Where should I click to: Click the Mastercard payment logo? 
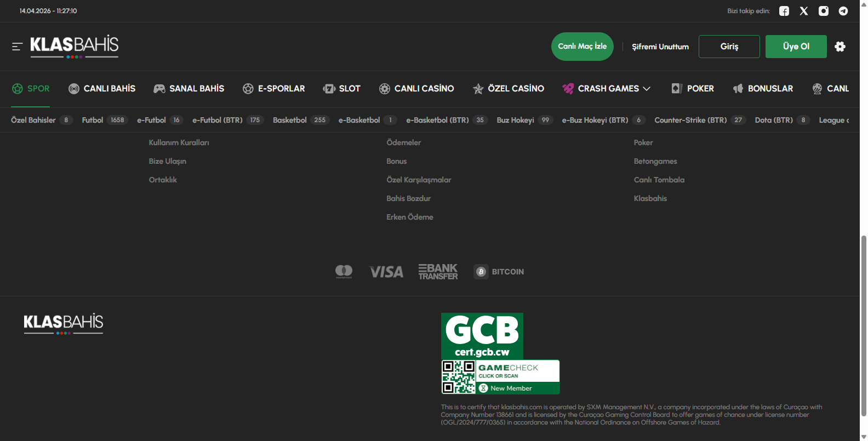(x=344, y=272)
